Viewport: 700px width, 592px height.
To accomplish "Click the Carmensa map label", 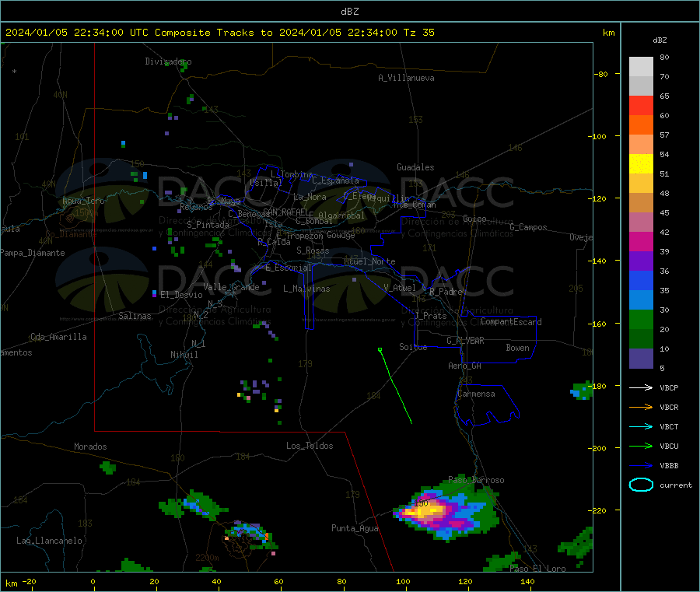I will 476,394.
